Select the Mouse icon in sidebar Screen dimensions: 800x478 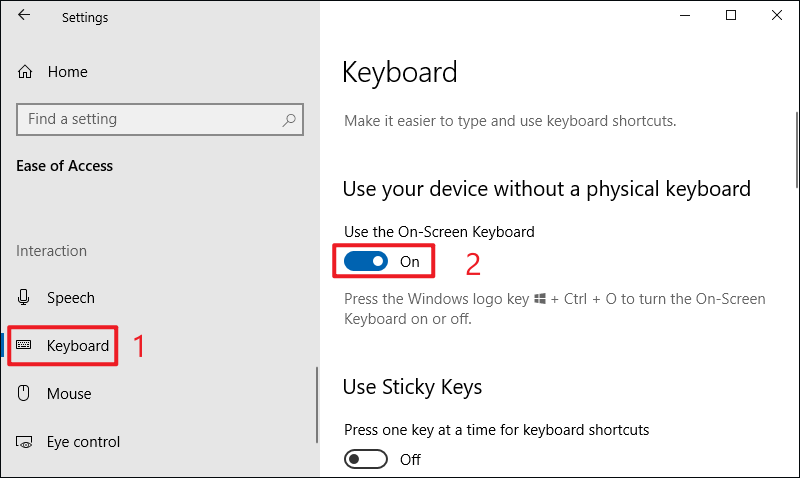pos(23,393)
